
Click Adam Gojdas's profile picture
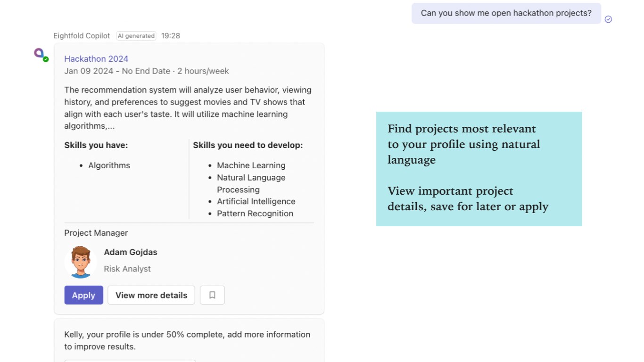click(81, 262)
